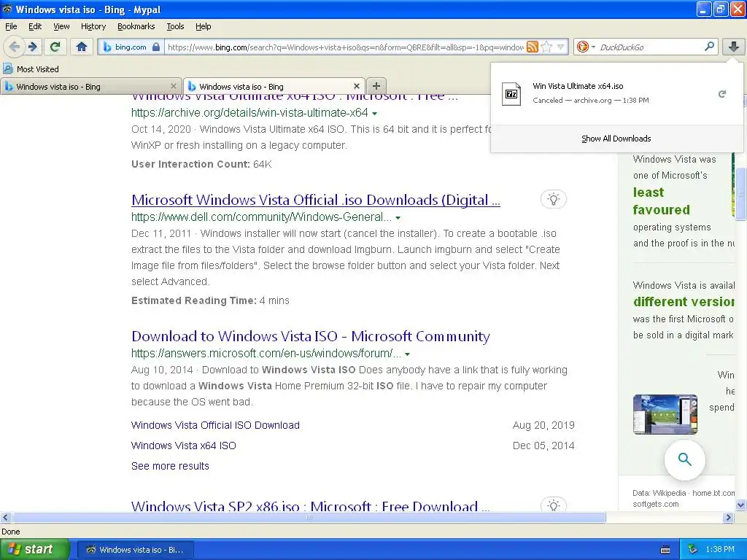747x560 pixels.
Task: Click lightbulb icon beside Dell result
Action: (554, 199)
